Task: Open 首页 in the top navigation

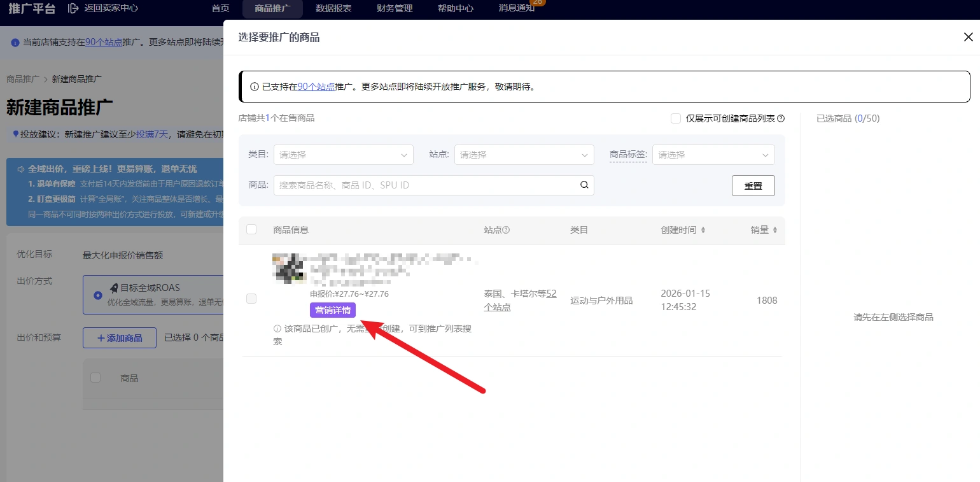Action: click(221, 8)
